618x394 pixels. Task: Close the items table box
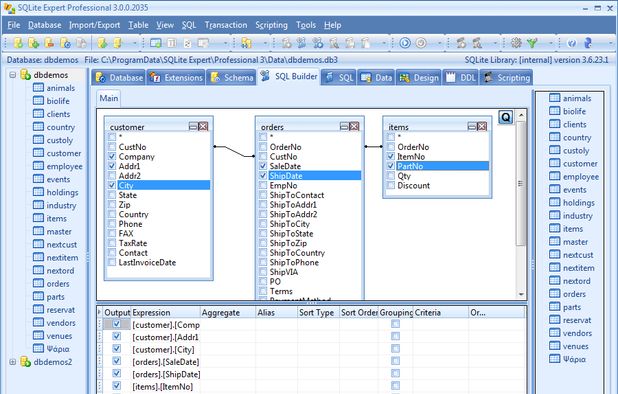click(482, 126)
